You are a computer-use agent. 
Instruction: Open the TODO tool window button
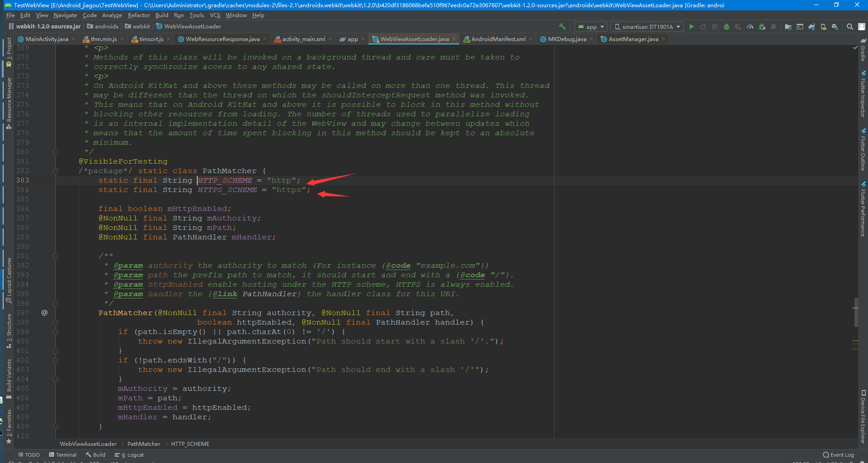[29, 455]
